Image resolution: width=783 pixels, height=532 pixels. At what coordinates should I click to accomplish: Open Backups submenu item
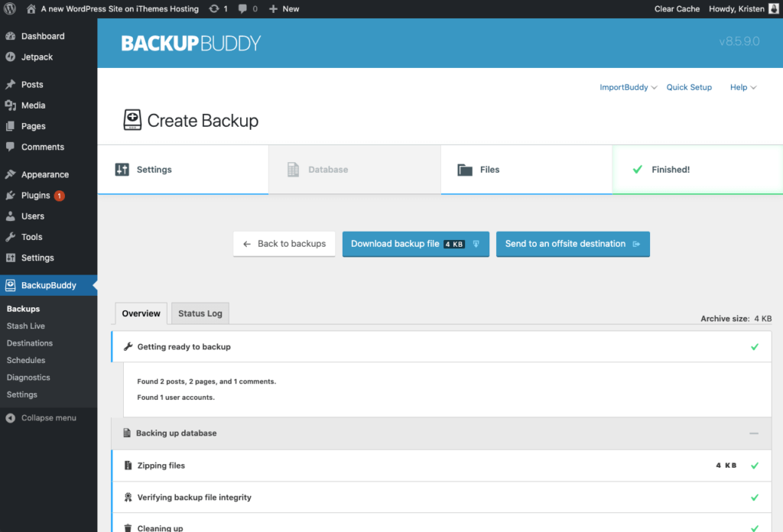tap(23, 309)
